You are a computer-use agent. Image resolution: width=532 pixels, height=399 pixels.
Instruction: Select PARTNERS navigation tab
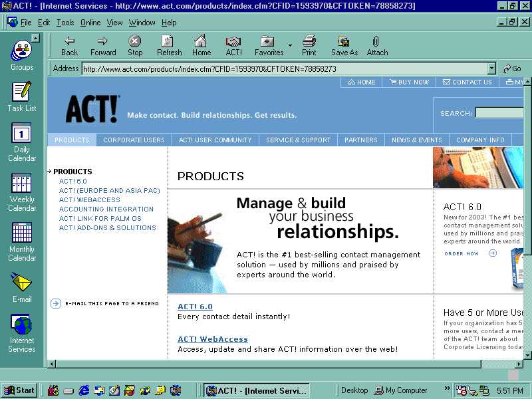[x=360, y=140]
